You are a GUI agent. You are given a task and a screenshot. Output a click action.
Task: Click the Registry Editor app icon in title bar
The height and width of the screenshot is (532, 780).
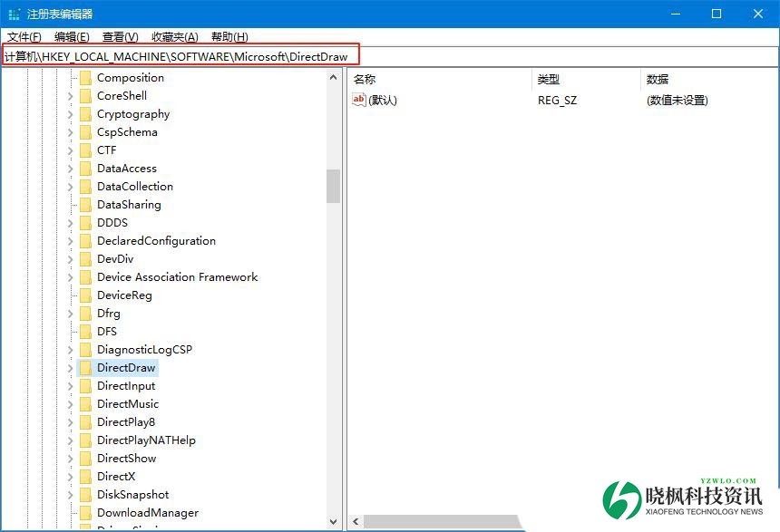pyautogui.click(x=14, y=14)
